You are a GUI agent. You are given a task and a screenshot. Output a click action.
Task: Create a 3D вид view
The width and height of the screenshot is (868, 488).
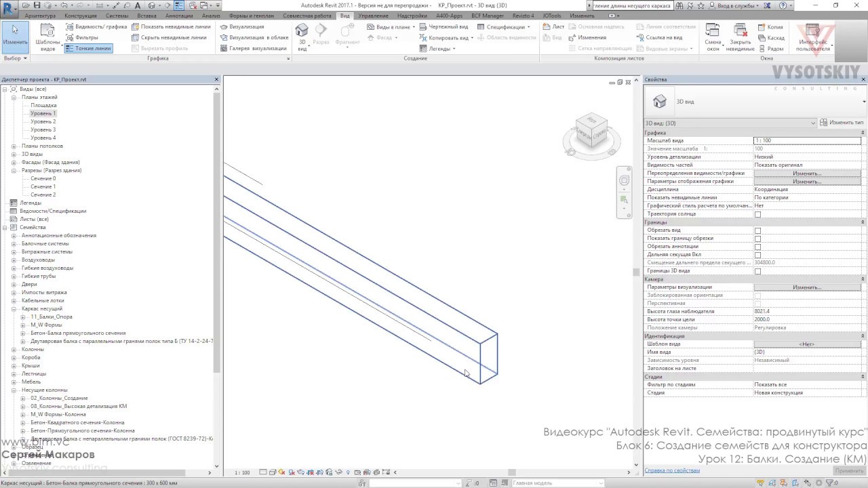[302, 37]
